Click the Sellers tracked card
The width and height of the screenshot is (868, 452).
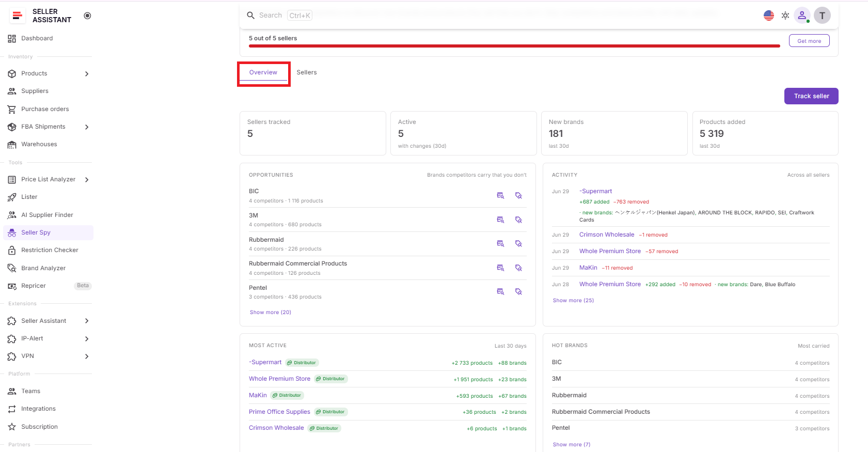[x=313, y=133]
